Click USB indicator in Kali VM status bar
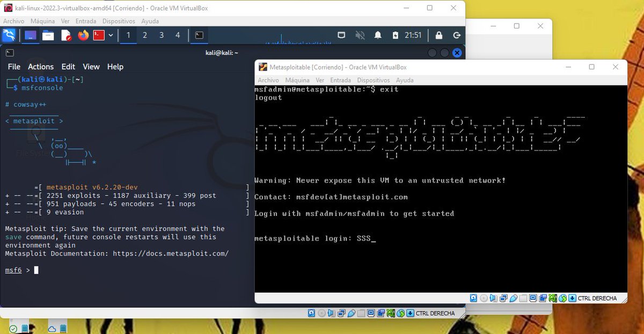Image resolution: width=644 pixels, height=334 pixels. point(352,313)
